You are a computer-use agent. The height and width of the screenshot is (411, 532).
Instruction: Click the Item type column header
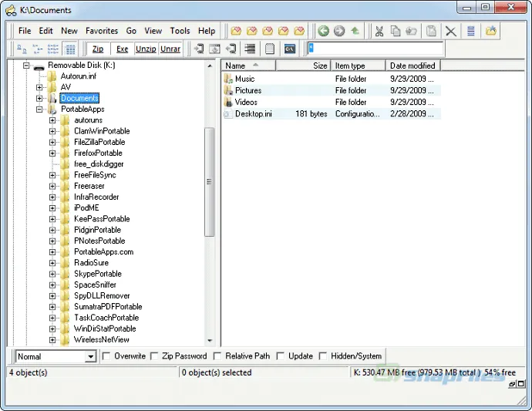[358, 66]
